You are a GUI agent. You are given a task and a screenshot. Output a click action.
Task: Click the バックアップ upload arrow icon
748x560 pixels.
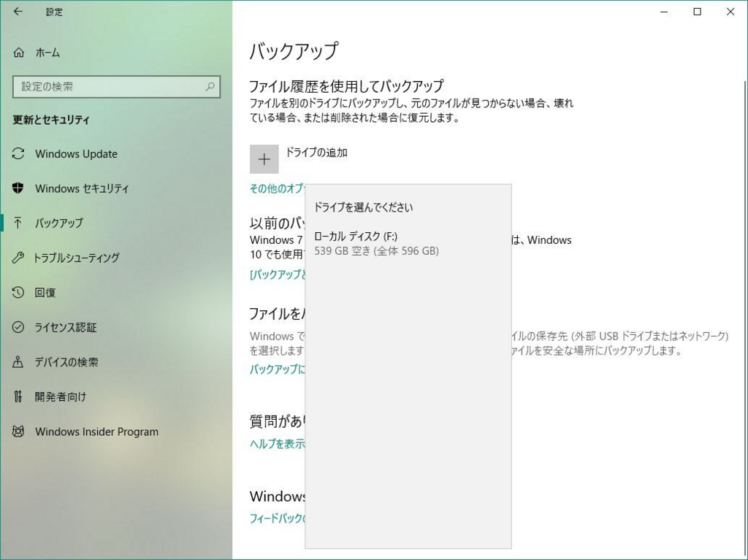tap(16, 223)
